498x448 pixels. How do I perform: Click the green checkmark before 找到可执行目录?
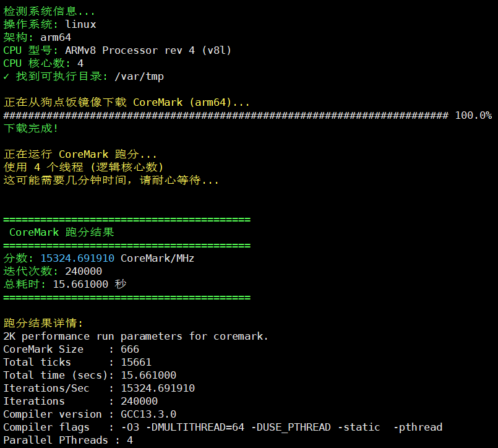click(7, 76)
